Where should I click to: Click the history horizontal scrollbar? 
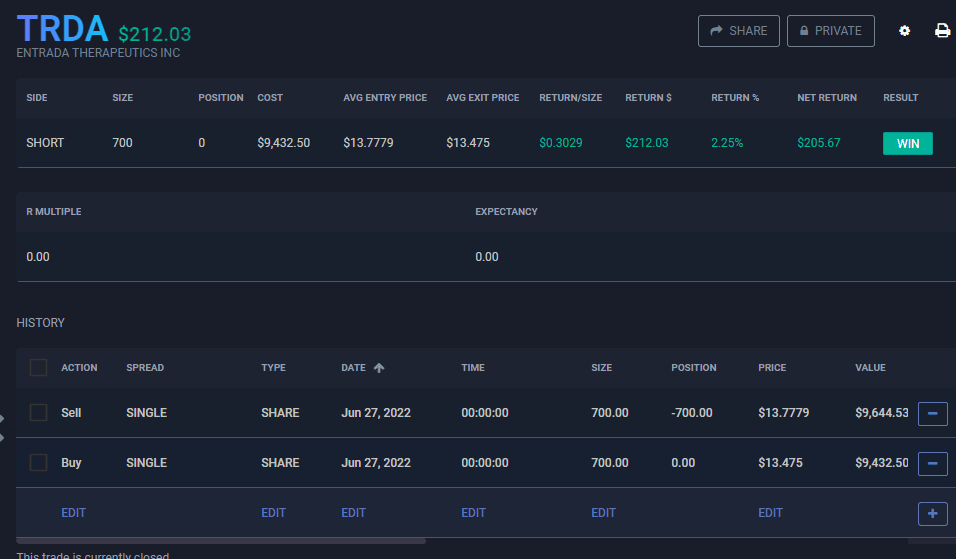click(x=220, y=541)
